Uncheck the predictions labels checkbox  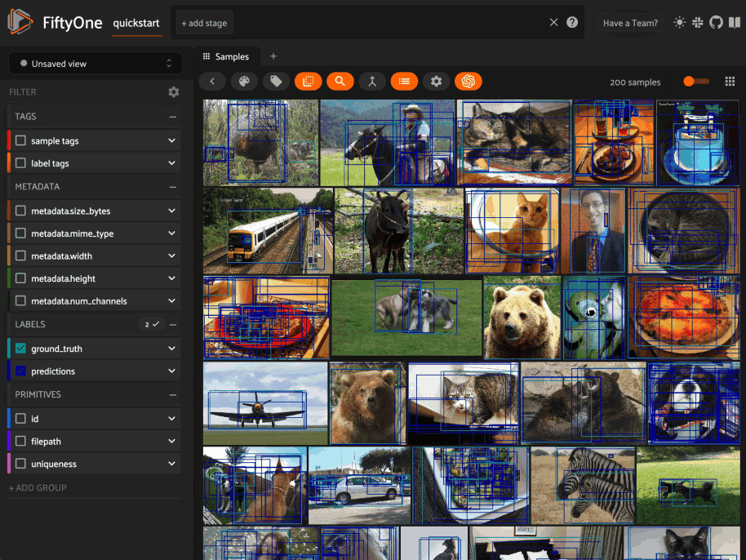point(20,371)
